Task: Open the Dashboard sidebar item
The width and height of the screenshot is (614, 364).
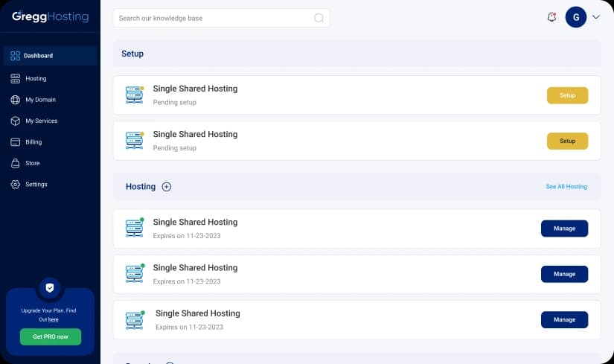Action: 50,56
